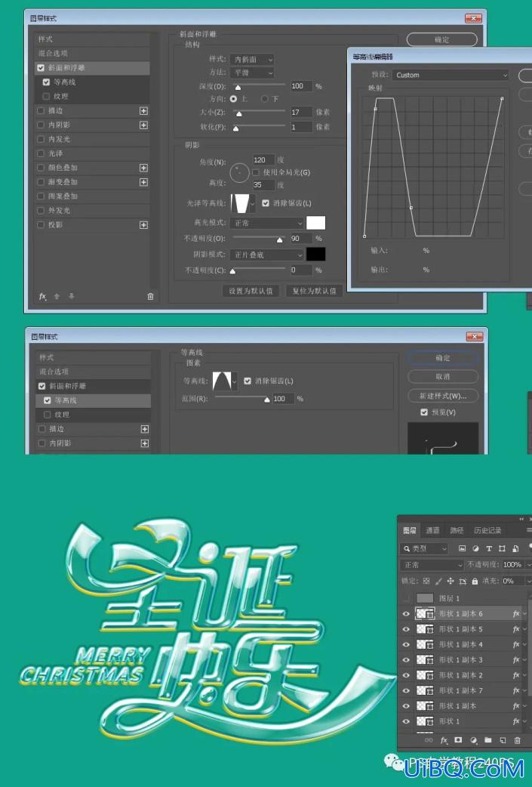Create a new layer icon
Screen dimensions: 532x787
pos(503,740)
